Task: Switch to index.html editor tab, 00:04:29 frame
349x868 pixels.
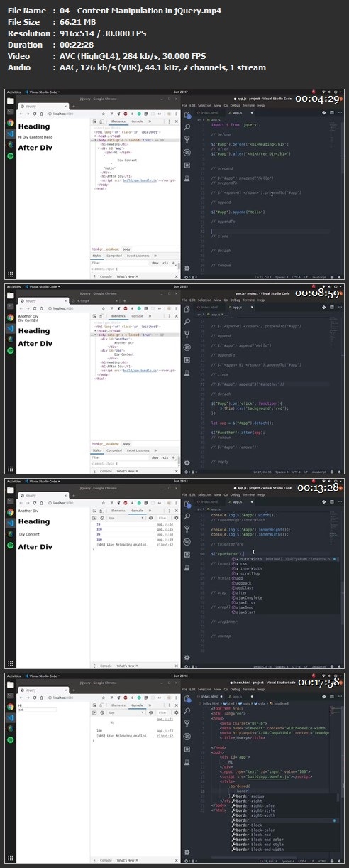Action: 207,113
